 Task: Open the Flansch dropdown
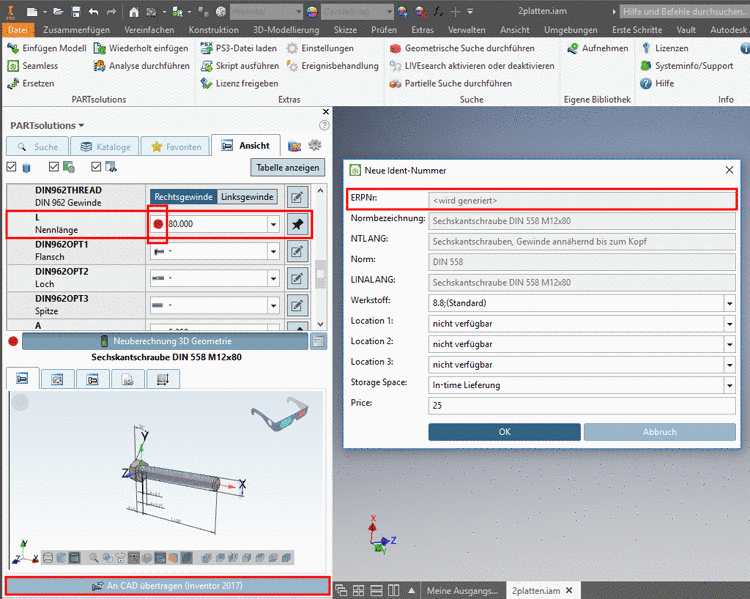273,251
